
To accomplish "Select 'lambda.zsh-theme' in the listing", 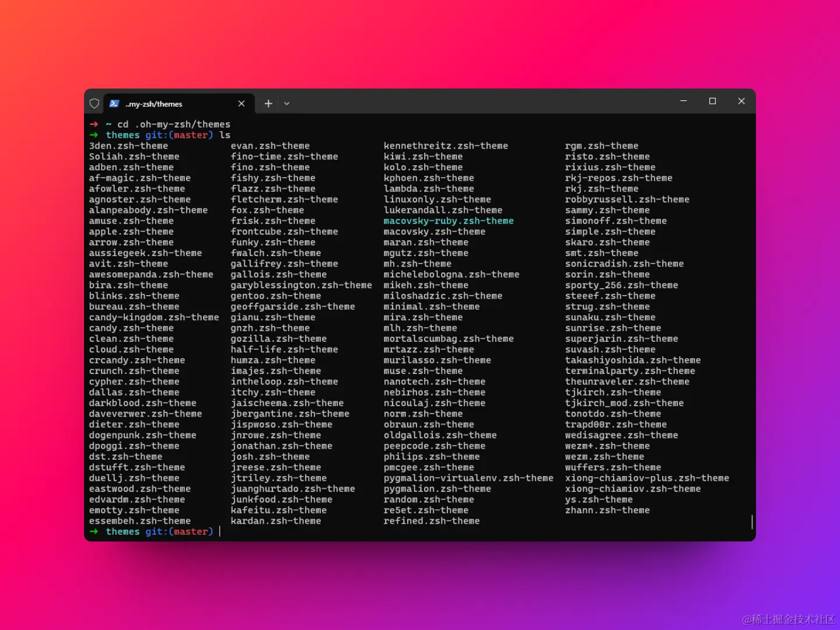I will (429, 189).
